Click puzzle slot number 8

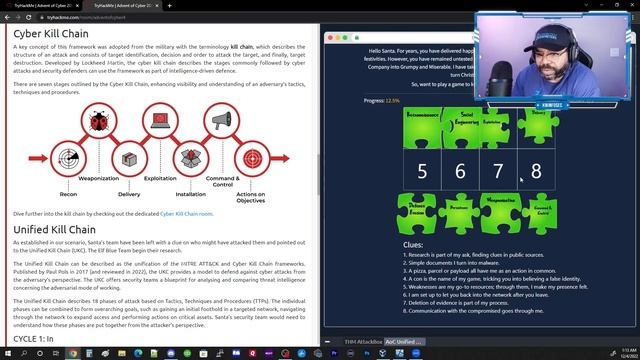coord(536,170)
